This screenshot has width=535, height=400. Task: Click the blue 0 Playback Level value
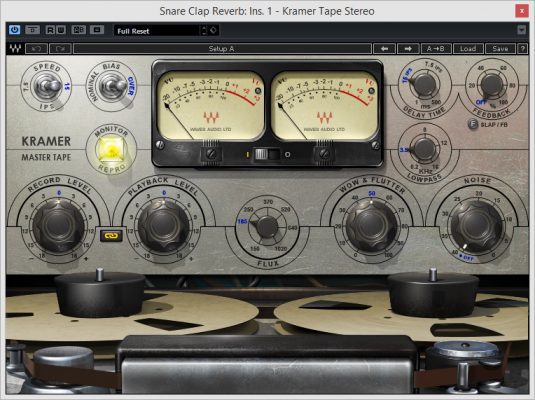pos(164,193)
